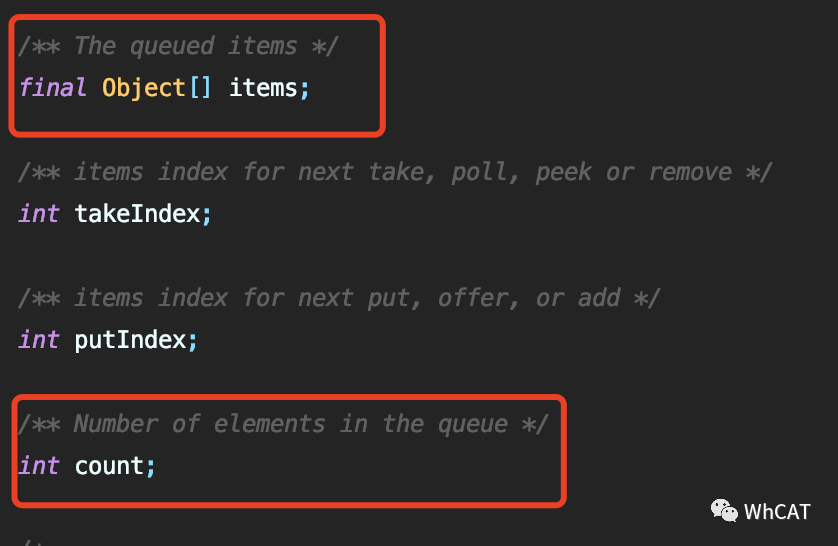Click the 'int' keyword before count
The width and height of the screenshot is (838, 546).
click(39, 466)
